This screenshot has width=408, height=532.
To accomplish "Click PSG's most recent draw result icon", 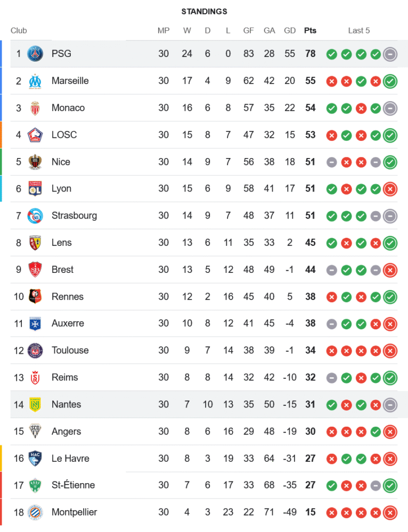I will click(390, 54).
